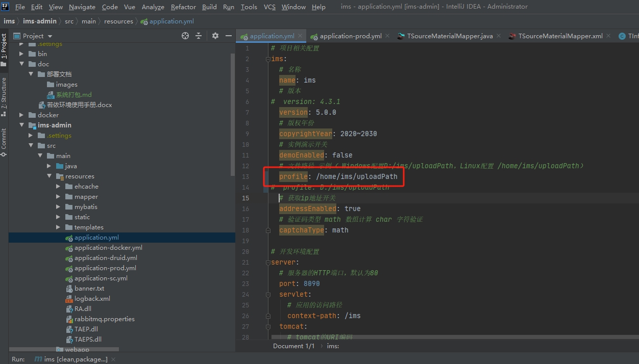Hide the Project tool window with minus icon
The width and height of the screenshot is (639, 364).
tap(229, 36)
